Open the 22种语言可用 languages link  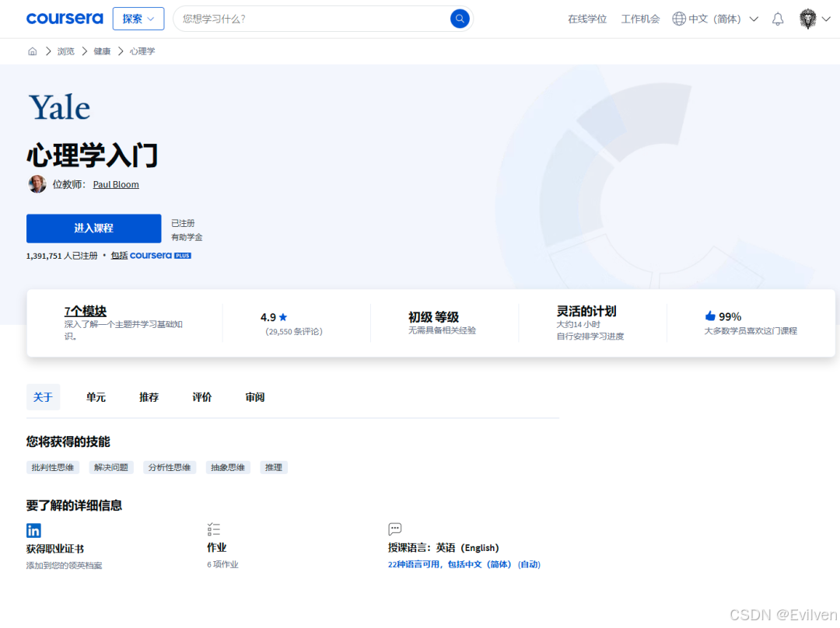[464, 564]
